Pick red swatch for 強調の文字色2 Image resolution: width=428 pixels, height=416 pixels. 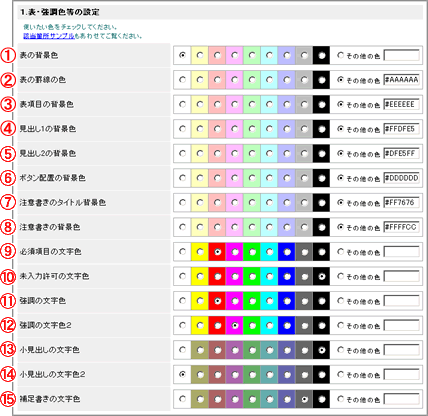click(x=217, y=325)
